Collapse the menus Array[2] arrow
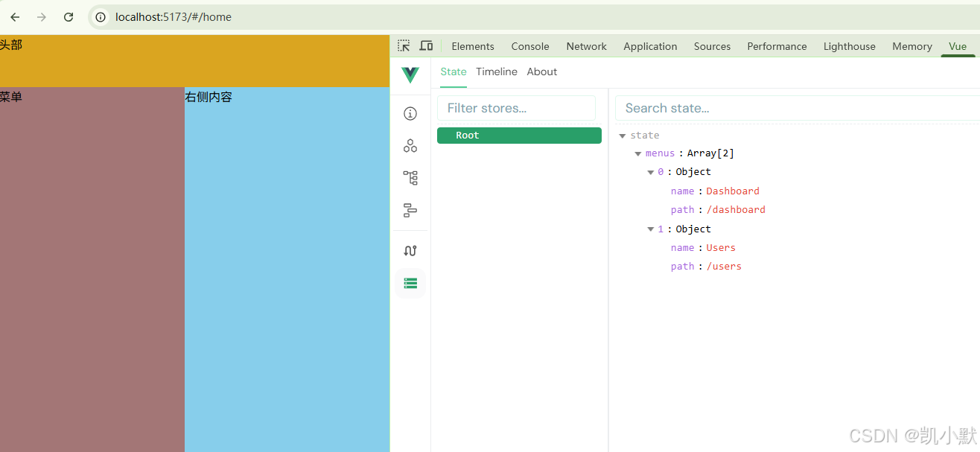This screenshot has width=980, height=452. (638, 154)
